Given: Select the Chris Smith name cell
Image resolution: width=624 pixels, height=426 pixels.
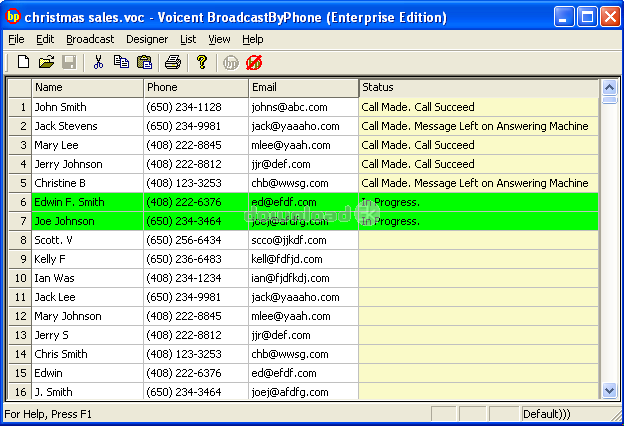Looking at the screenshot, I should pos(87,354).
